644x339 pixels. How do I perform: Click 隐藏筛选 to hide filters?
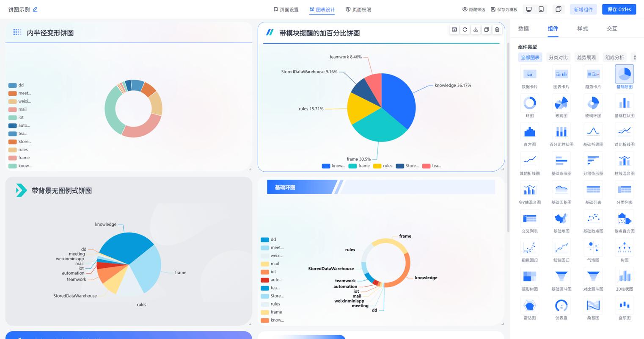tap(473, 9)
